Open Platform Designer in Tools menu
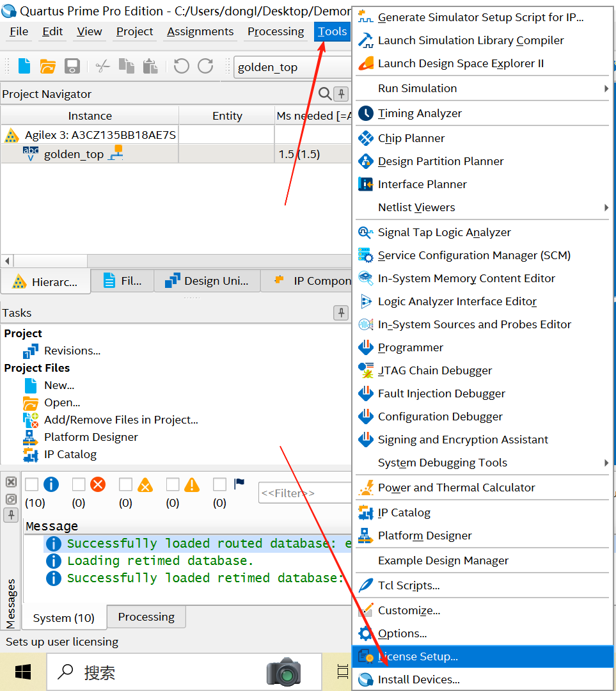 point(482,536)
